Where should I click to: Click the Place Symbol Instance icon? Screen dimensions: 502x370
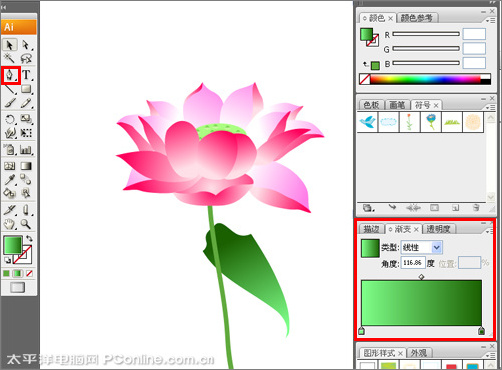click(x=392, y=208)
